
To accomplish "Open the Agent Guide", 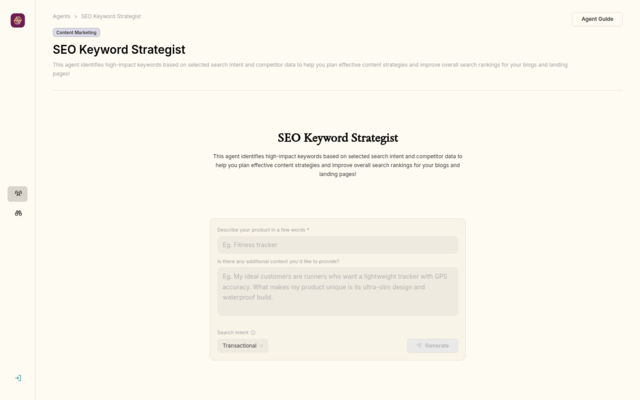I will click(597, 19).
